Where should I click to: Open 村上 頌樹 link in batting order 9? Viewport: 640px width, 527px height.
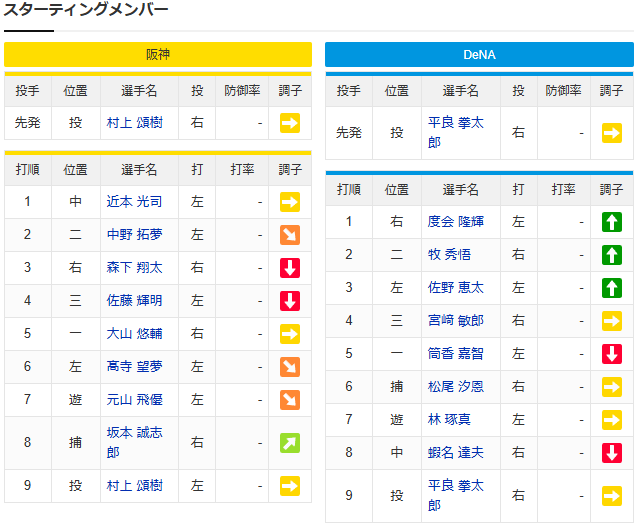135,485
